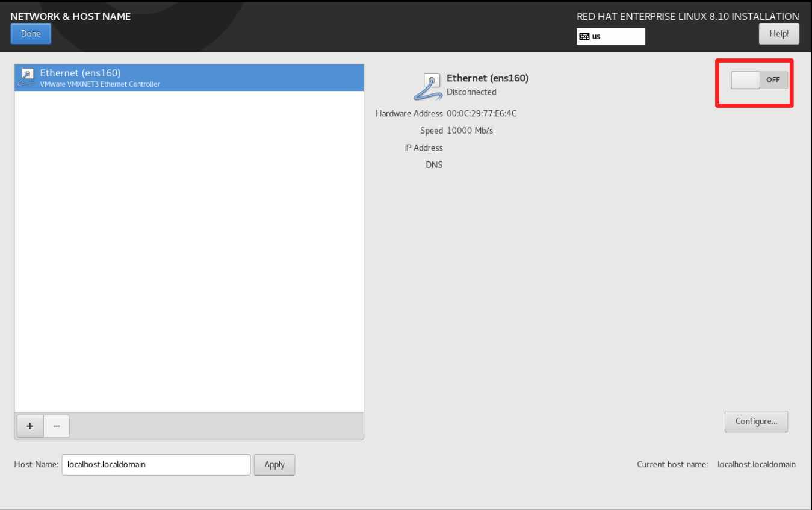Click the Ethernet icon beside connection details

tap(429, 86)
